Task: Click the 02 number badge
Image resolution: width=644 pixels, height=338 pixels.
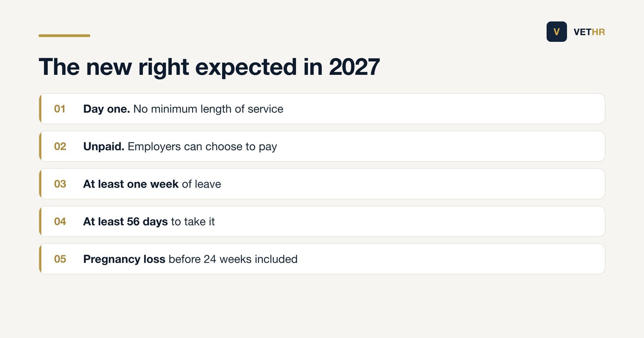Action: pyautogui.click(x=60, y=146)
